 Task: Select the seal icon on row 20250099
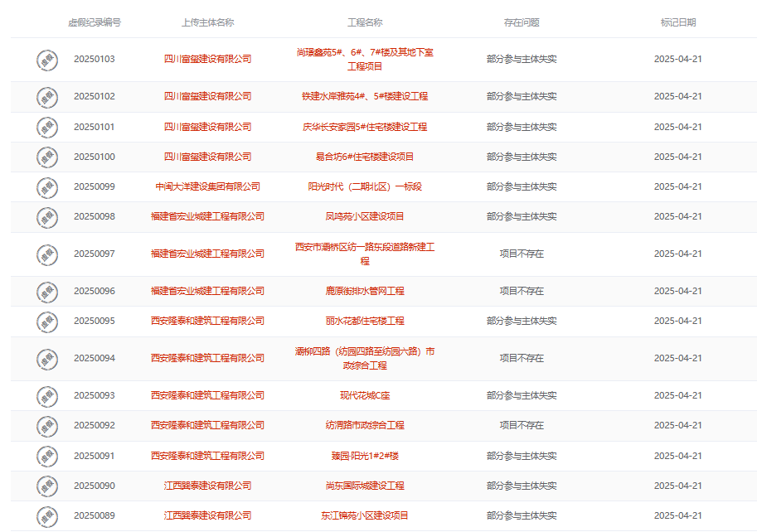46,186
